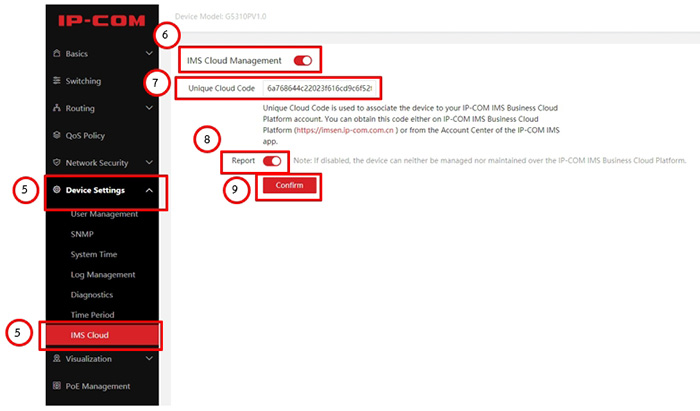
Task: Click the QoS Policy layers icon
Action: (57, 135)
